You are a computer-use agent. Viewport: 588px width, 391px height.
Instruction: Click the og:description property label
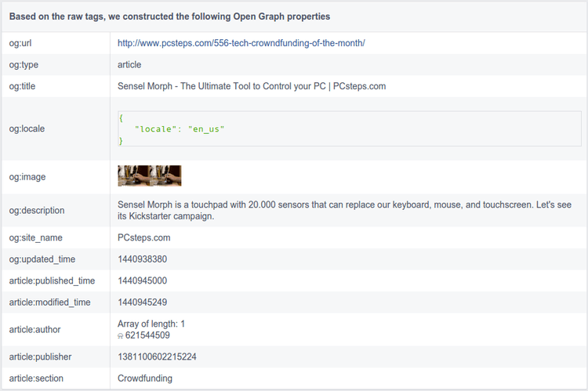click(37, 210)
